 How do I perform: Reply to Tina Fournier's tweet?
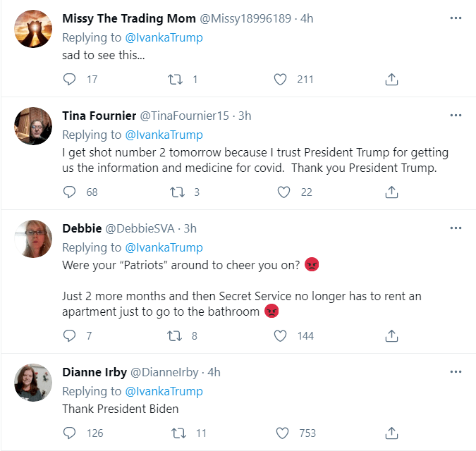[69, 192]
